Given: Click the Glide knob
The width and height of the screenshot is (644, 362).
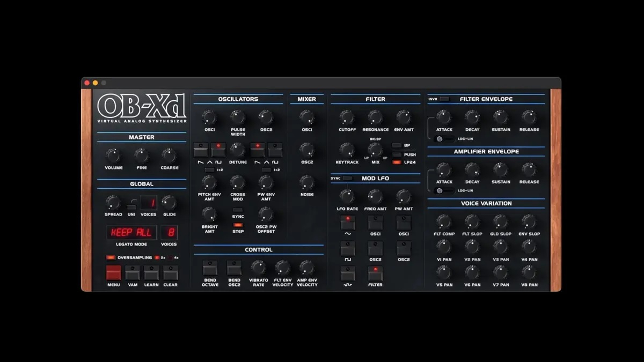Looking at the screenshot, I should tap(169, 203).
